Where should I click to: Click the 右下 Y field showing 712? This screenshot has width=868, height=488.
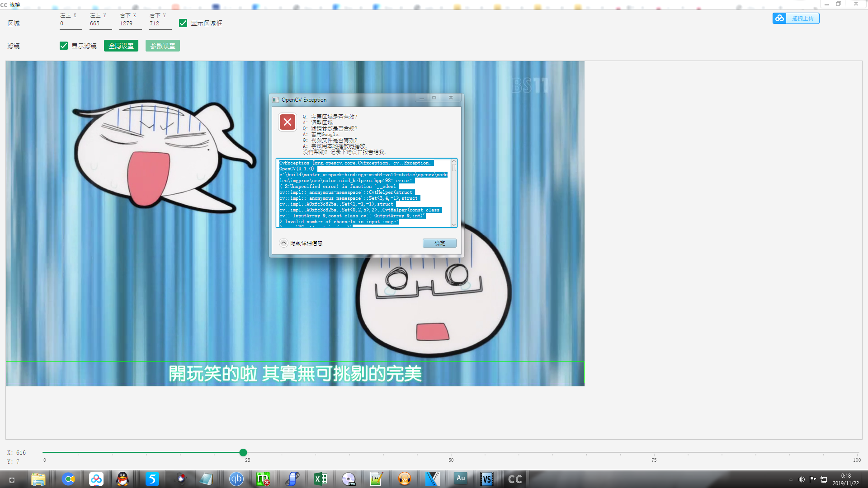pos(160,23)
